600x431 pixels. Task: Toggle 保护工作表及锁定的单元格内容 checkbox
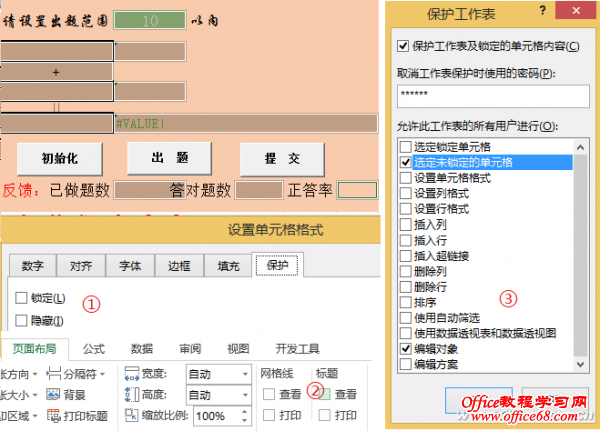(x=403, y=46)
